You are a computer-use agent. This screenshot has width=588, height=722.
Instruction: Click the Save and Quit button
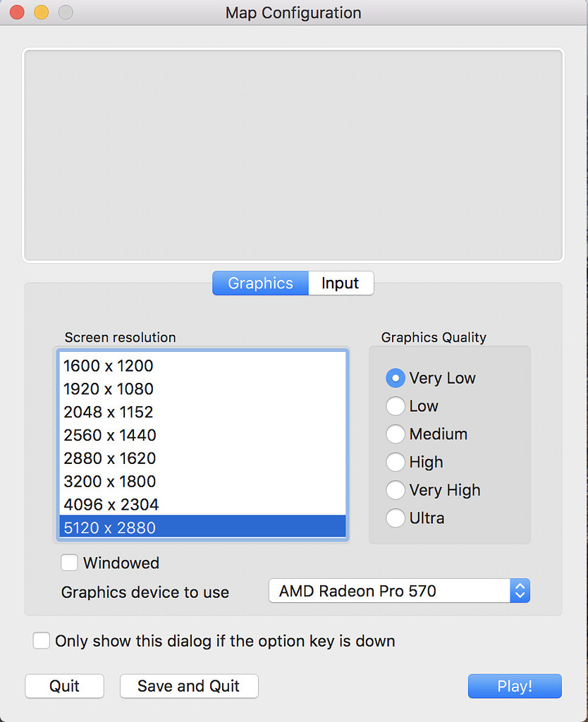[x=189, y=686]
